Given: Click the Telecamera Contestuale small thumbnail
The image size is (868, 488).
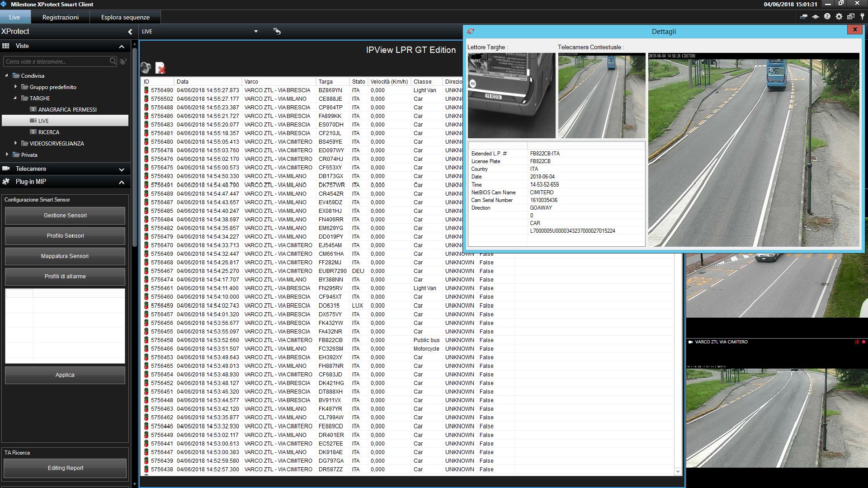Looking at the screenshot, I should (x=602, y=95).
